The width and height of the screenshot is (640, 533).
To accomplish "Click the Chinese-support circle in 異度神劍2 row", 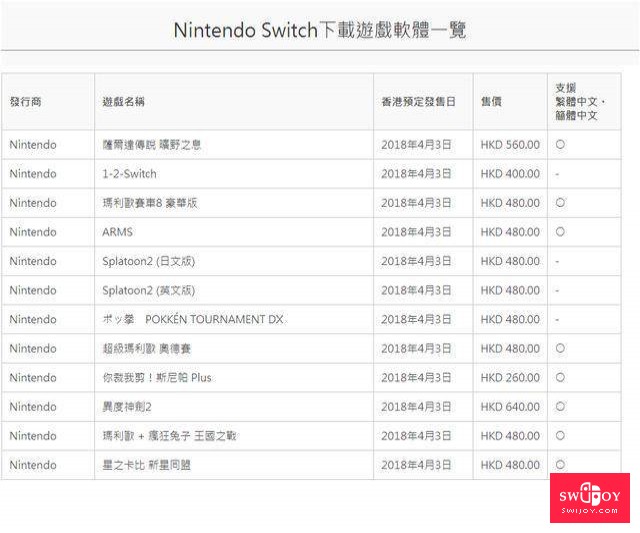I will (x=560, y=406).
